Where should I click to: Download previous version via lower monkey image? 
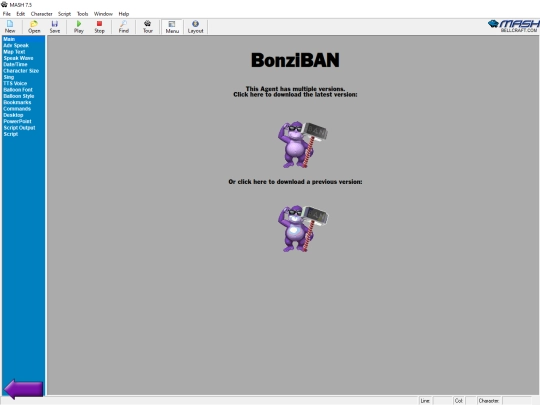pos(302,228)
